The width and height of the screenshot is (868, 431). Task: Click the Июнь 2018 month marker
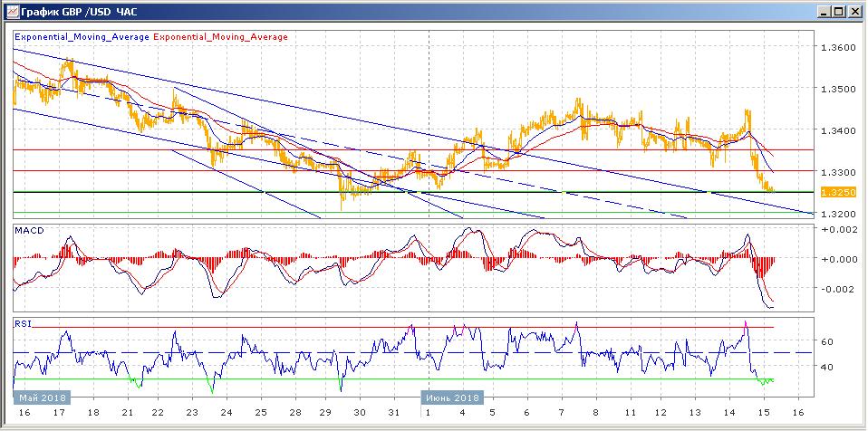tap(453, 397)
